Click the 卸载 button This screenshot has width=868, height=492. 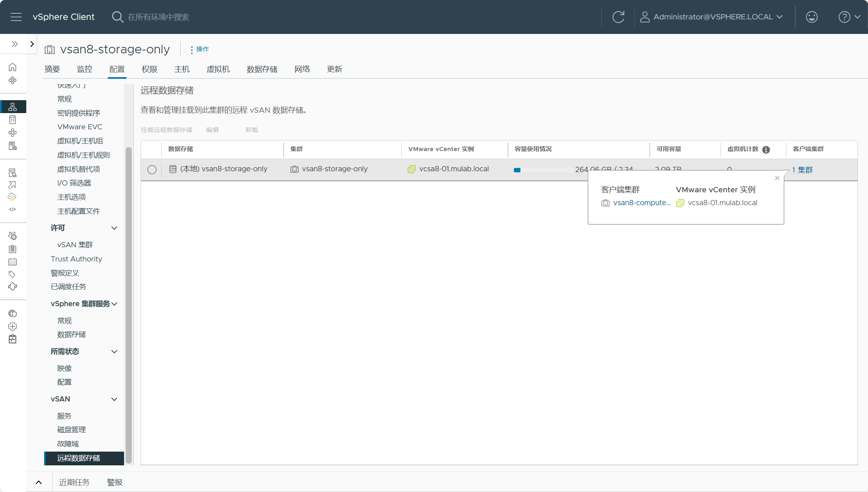point(251,130)
